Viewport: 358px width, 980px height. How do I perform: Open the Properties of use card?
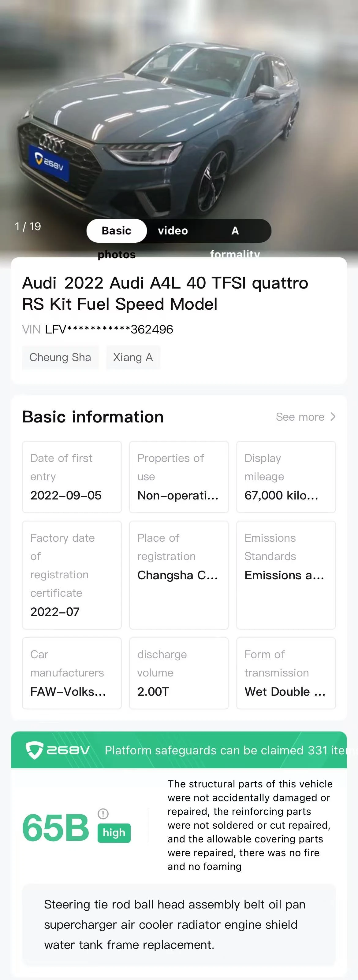[x=179, y=477]
